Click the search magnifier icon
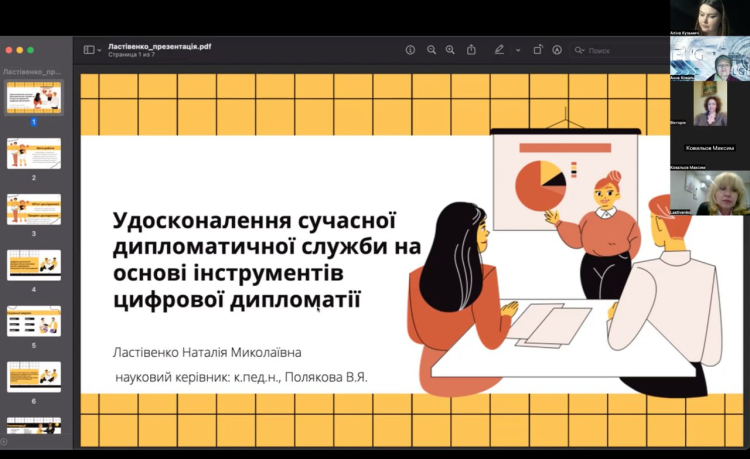 pyautogui.click(x=580, y=50)
